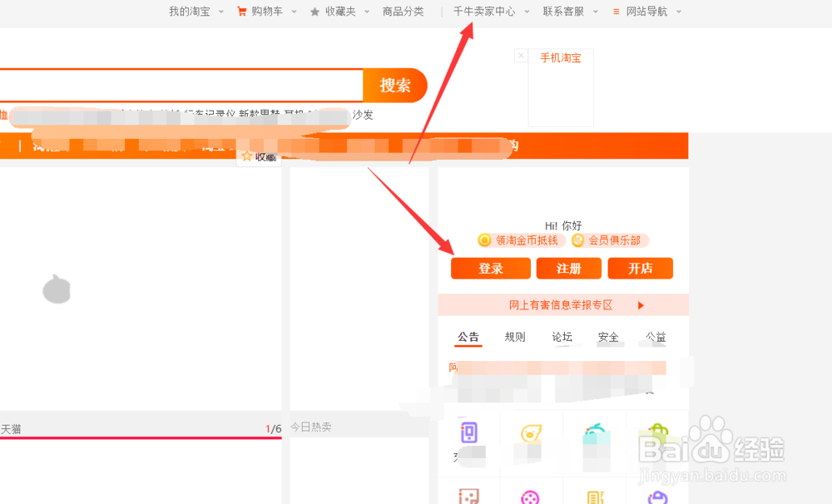Expand 我的淘宝 dropdown arrow
832x504 pixels.
pos(220,12)
